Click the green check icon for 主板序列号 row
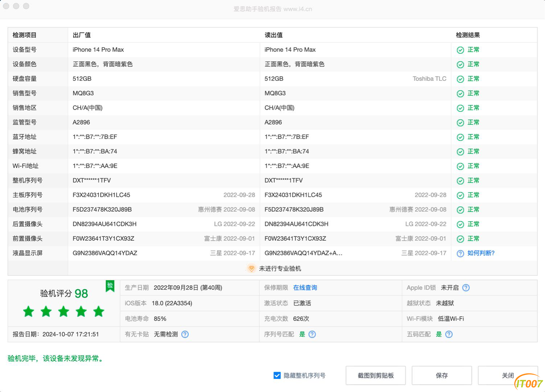This screenshot has height=392, width=545. tap(460, 195)
